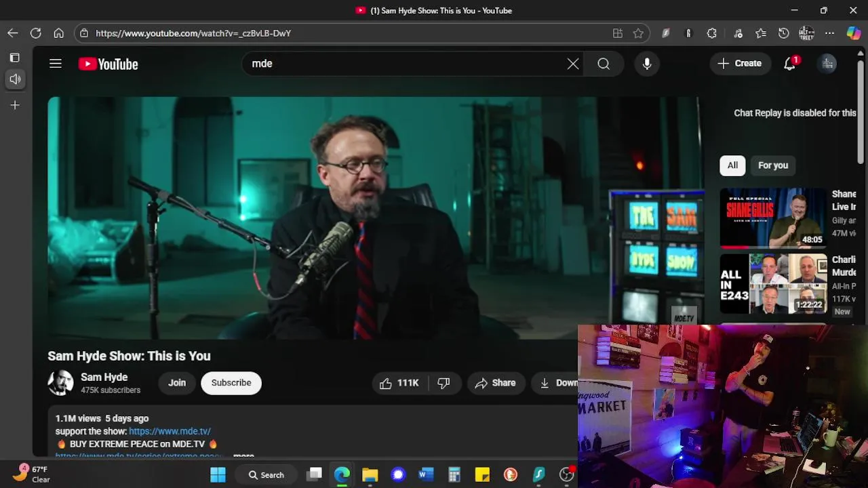Open Shane Gillis video thumbnail
This screenshot has width=868, height=488.
(773, 218)
